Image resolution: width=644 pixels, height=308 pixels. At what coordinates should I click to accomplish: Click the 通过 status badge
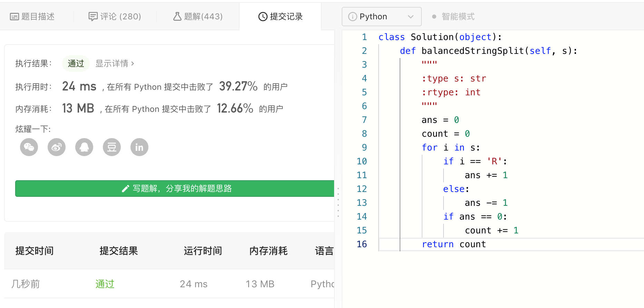click(x=76, y=64)
